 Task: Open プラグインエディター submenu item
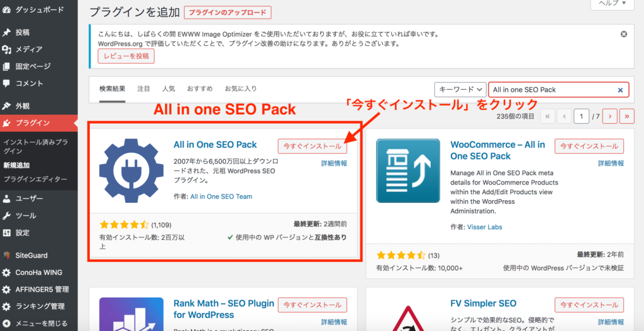[35, 179]
